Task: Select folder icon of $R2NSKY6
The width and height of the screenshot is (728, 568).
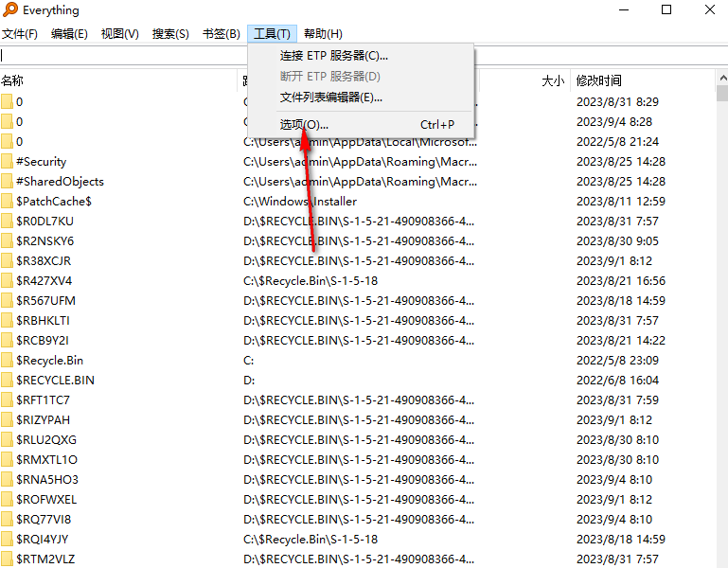Action: [7, 241]
